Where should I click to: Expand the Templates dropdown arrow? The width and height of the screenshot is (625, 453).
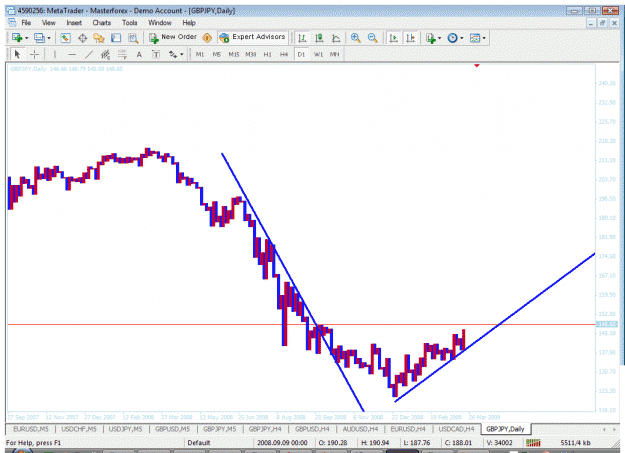(x=484, y=38)
